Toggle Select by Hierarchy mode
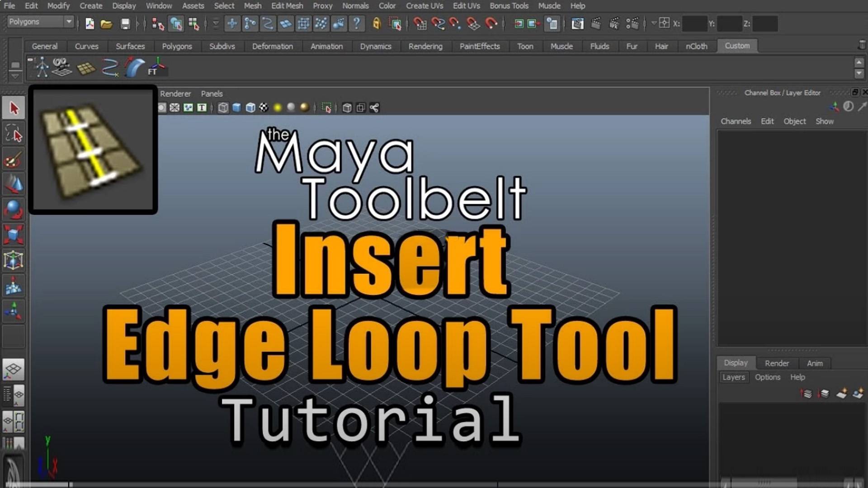 [158, 23]
